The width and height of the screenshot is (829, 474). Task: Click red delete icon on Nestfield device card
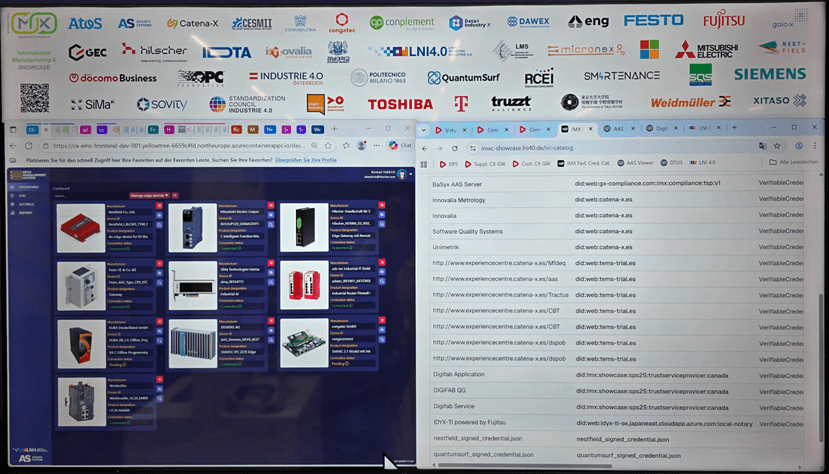coord(159,206)
